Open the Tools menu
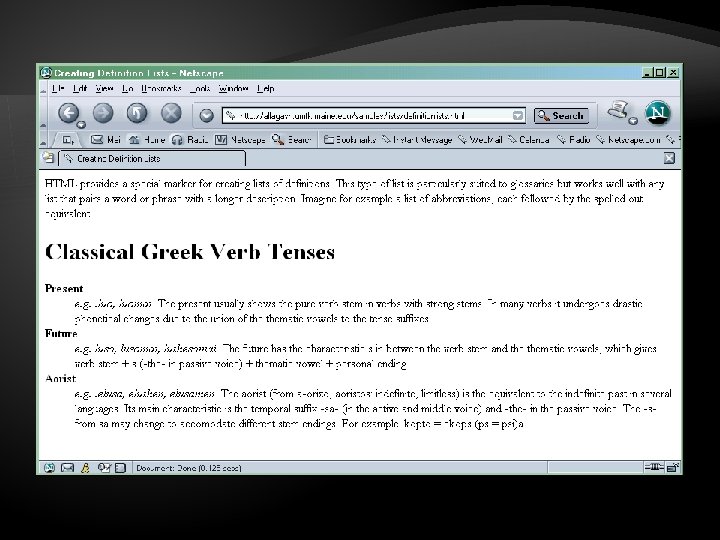720x540 pixels. (x=200, y=88)
